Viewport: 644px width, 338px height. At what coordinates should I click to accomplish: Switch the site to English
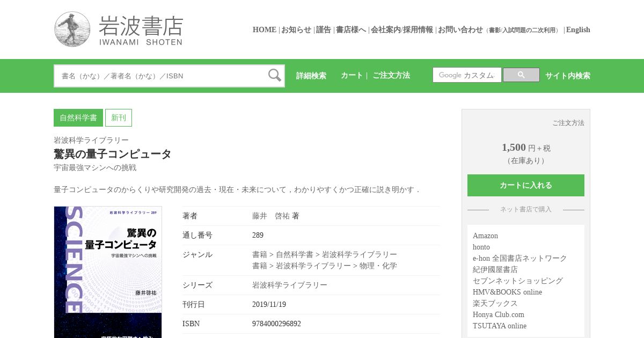point(578,30)
